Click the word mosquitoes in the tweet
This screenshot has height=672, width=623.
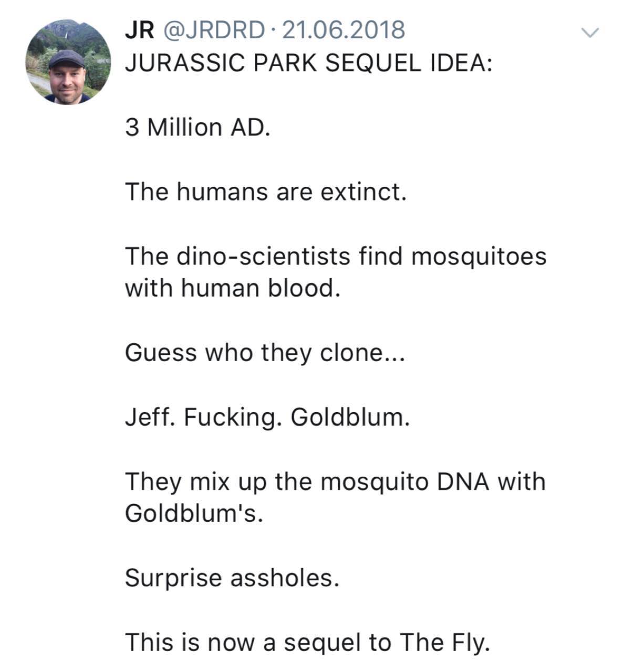(478, 257)
